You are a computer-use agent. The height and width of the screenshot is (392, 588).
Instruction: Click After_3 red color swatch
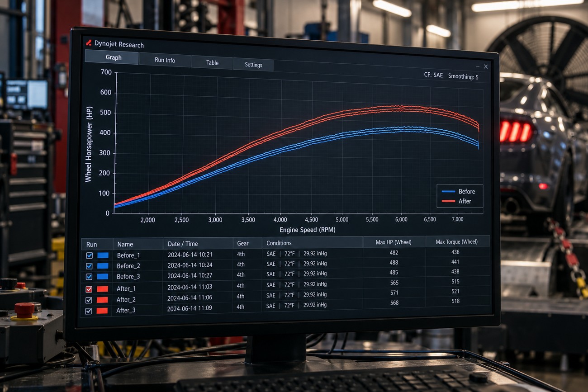[102, 311]
